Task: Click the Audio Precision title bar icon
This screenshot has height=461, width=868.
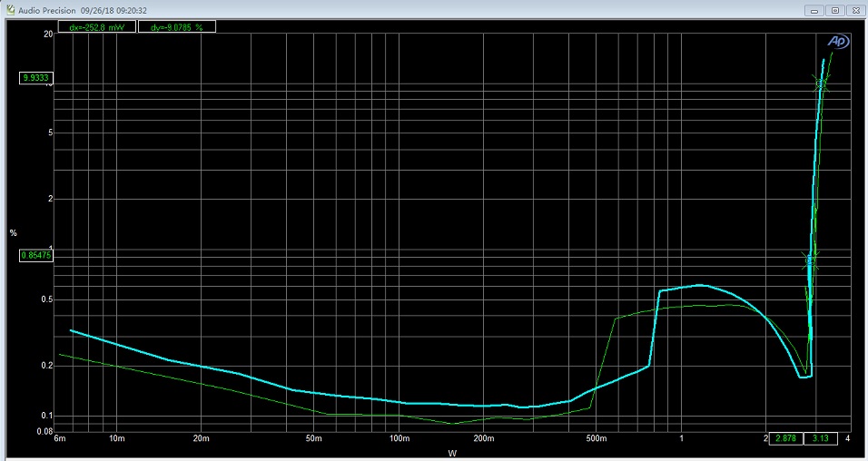Action: [x=8, y=10]
